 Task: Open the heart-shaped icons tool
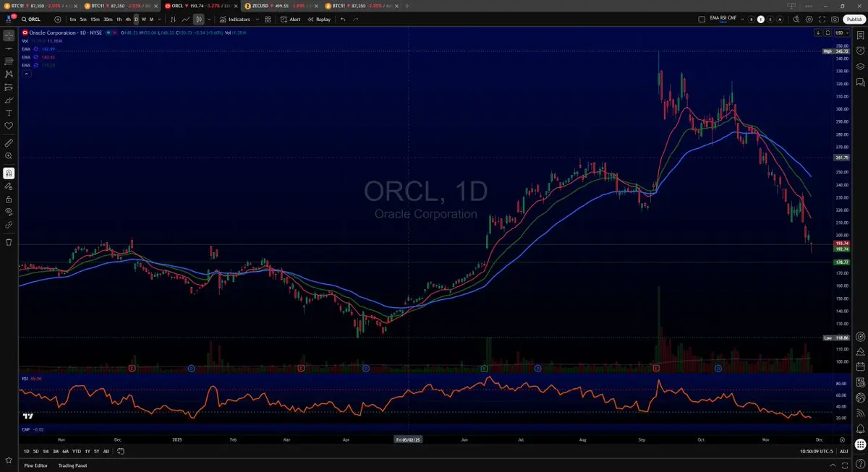click(9, 126)
